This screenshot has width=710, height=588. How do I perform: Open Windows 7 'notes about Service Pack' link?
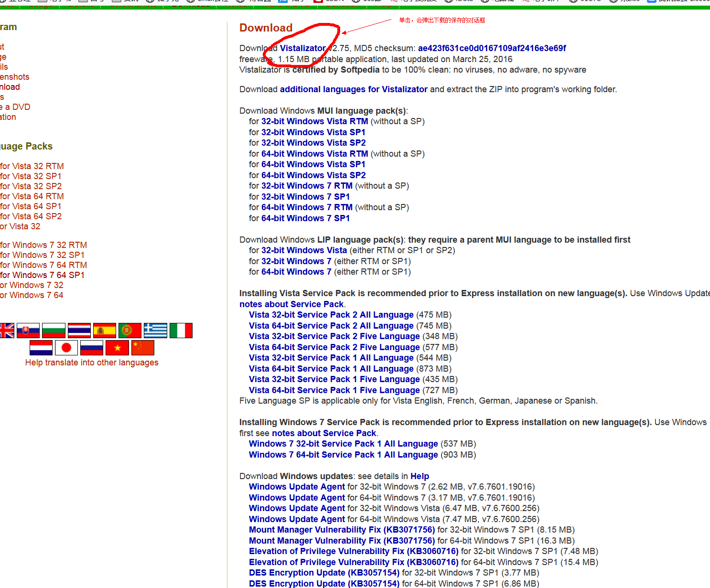coord(324,433)
